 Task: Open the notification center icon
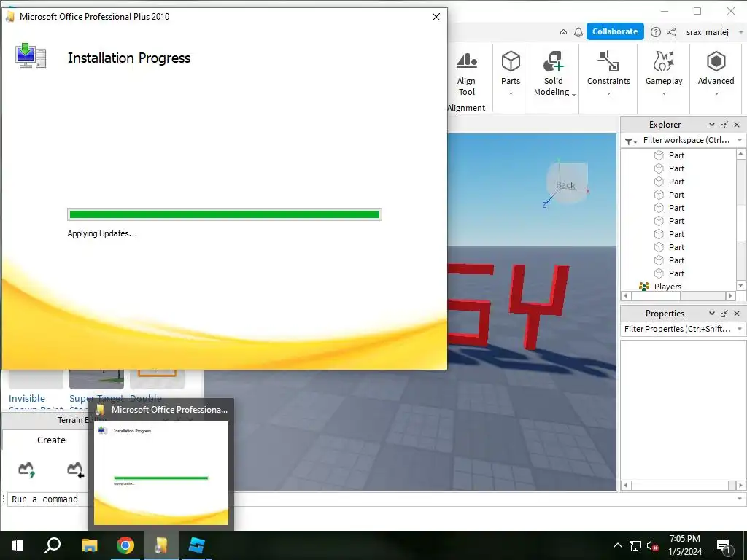(724, 546)
